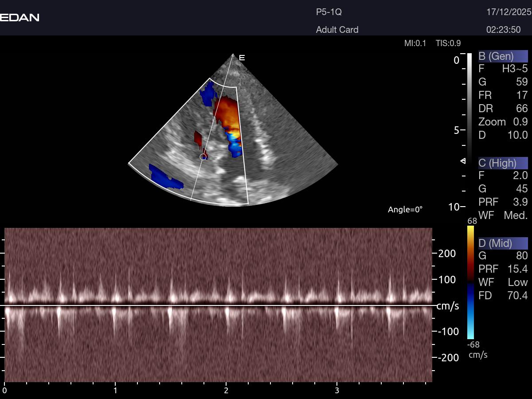Click the Angle=0° label

coord(405,210)
